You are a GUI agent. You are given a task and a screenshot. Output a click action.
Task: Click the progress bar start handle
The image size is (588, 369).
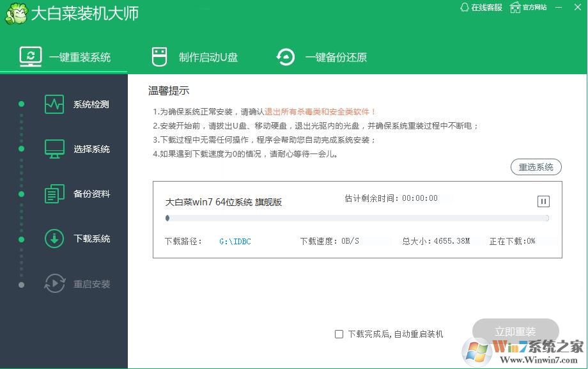pyautogui.click(x=167, y=218)
